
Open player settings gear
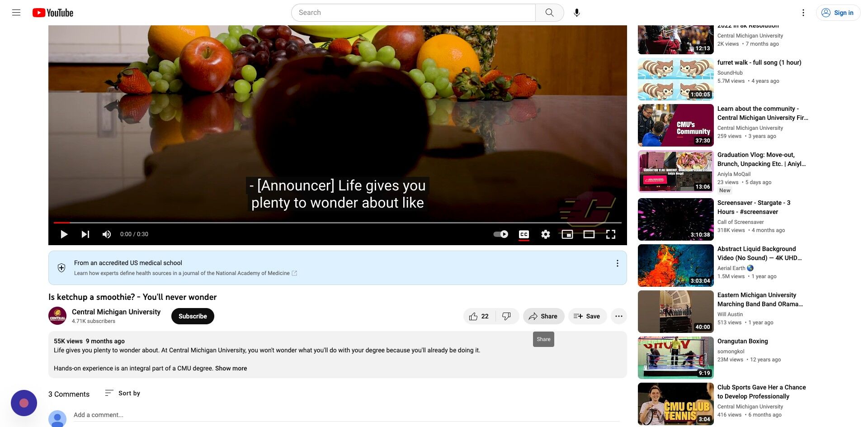coord(546,234)
